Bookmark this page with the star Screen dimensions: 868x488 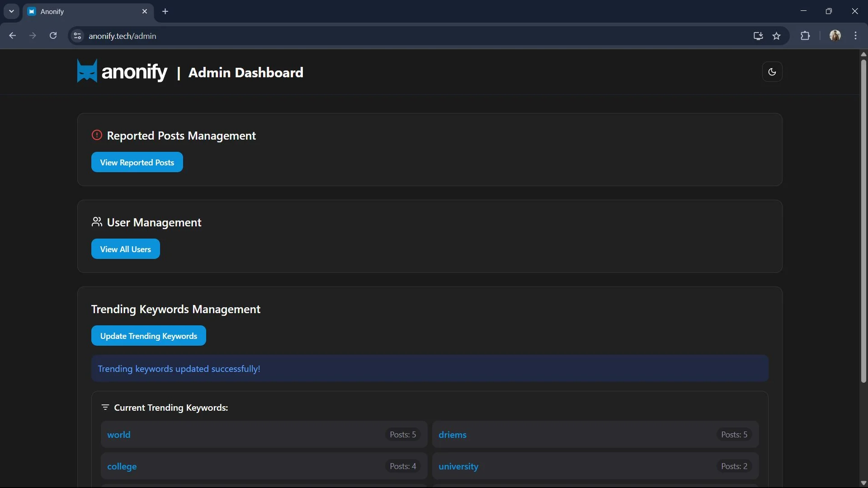point(777,36)
